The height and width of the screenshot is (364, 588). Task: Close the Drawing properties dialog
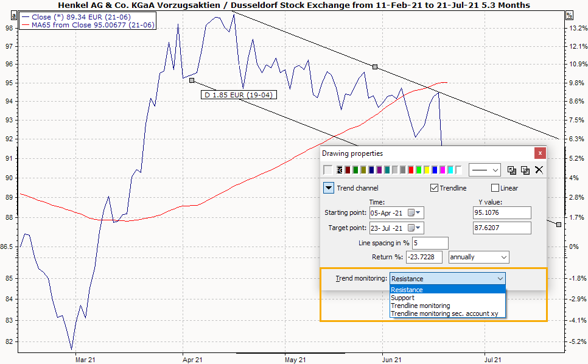coord(539,153)
